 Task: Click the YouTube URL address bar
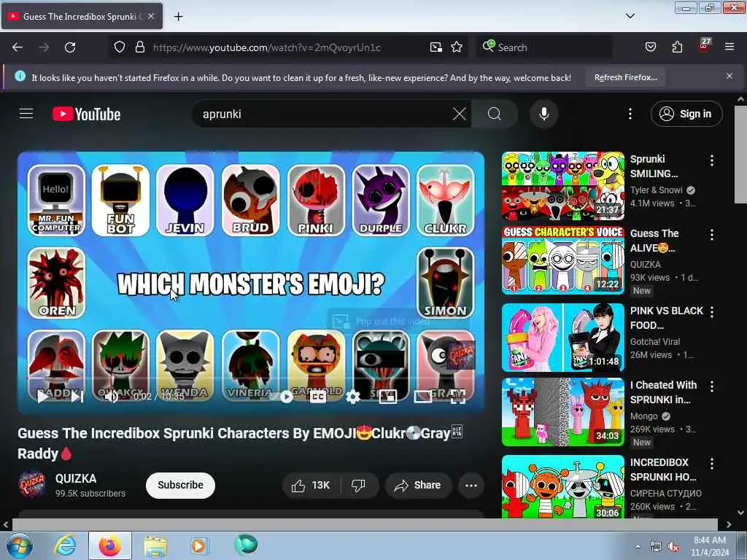click(x=266, y=47)
